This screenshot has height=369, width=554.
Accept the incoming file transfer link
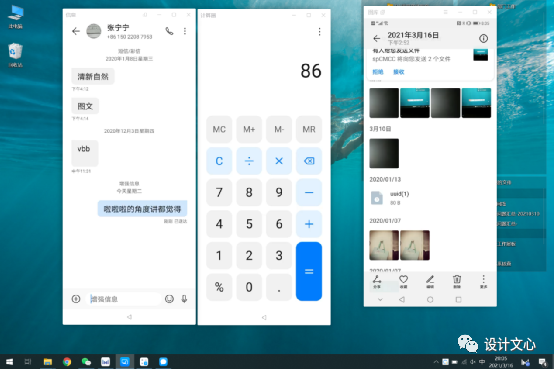pos(399,72)
